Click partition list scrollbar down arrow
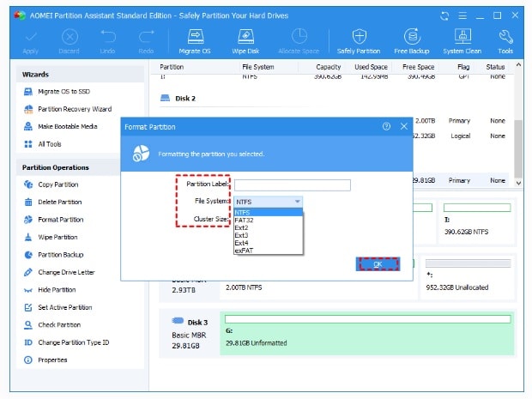The height and width of the screenshot is (399, 532). tap(518, 183)
